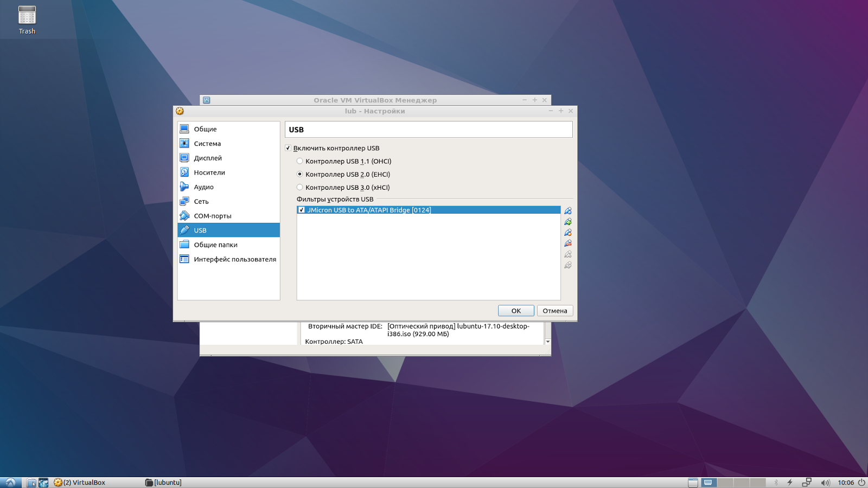
Task: Switch to second workspace in pager
Action: 725,483
